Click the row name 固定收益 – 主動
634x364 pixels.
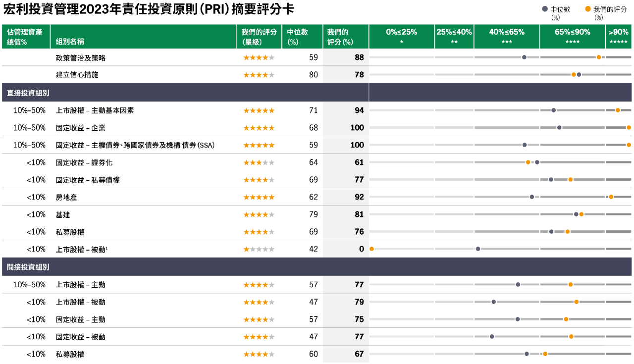point(81,319)
